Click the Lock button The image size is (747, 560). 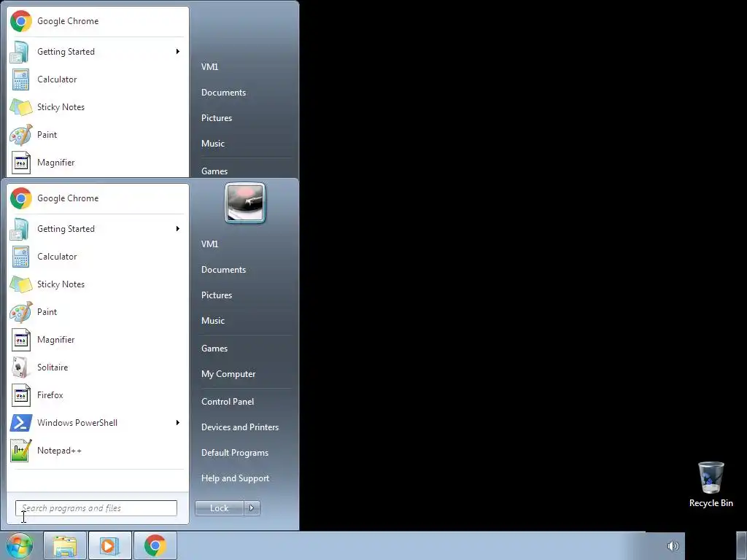click(x=219, y=508)
